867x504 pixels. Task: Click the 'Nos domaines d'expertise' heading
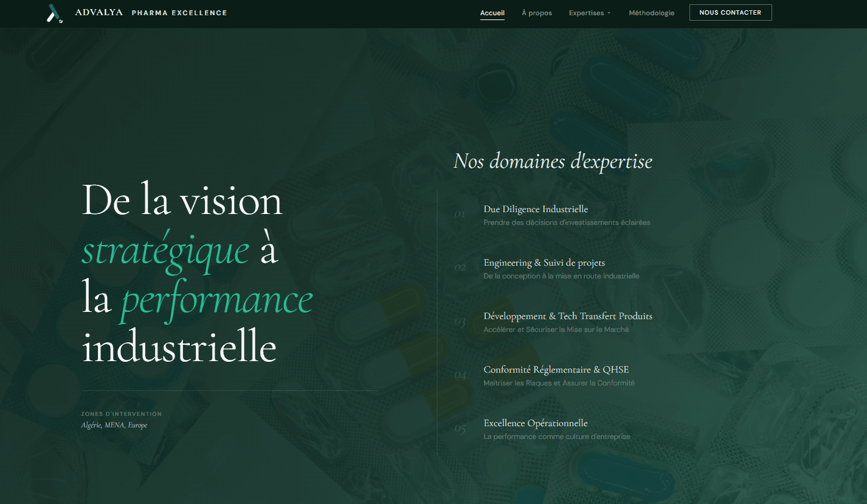(553, 161)
